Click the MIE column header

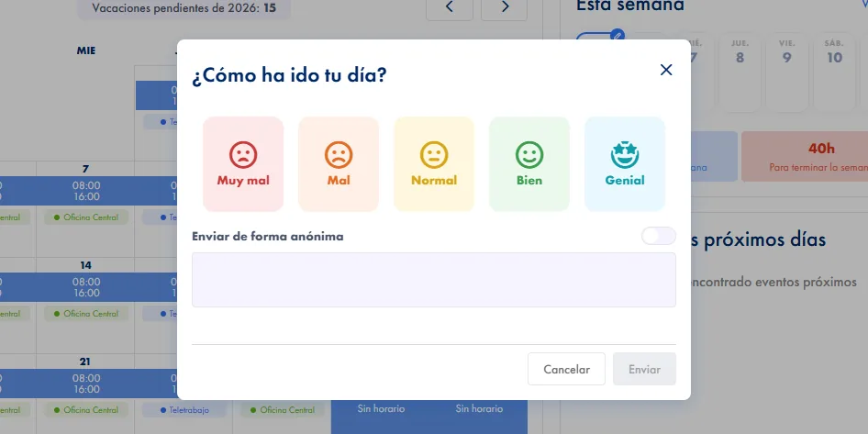point(86,51)
